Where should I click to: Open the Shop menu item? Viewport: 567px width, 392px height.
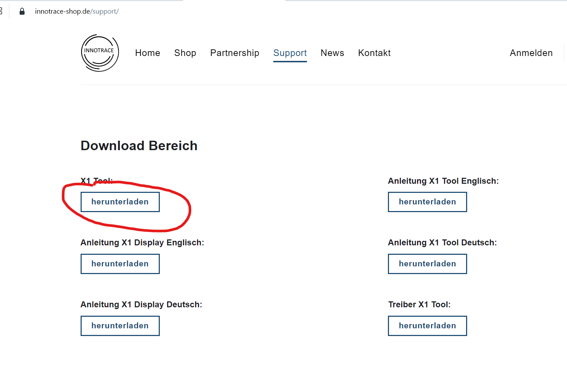[185, 53]
